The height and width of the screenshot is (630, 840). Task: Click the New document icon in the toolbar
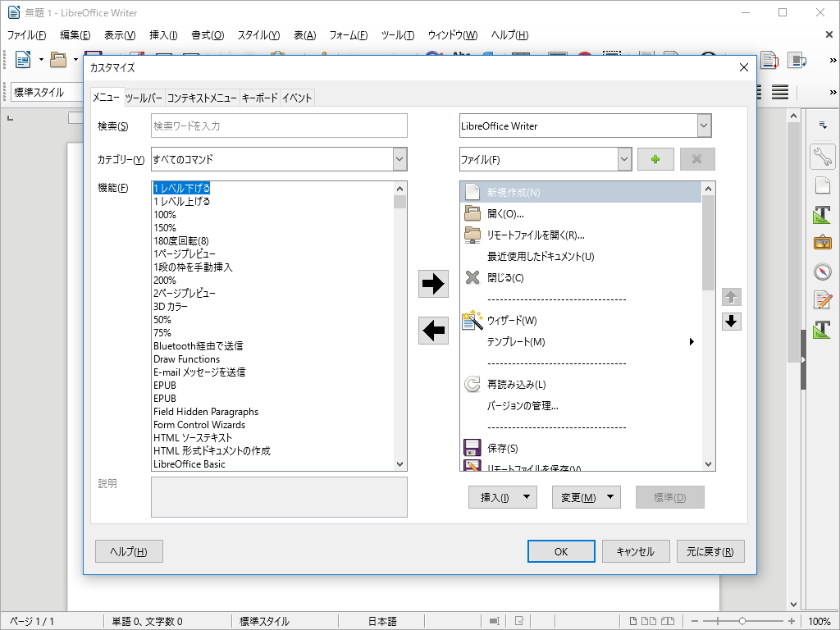tap(22, 59)
